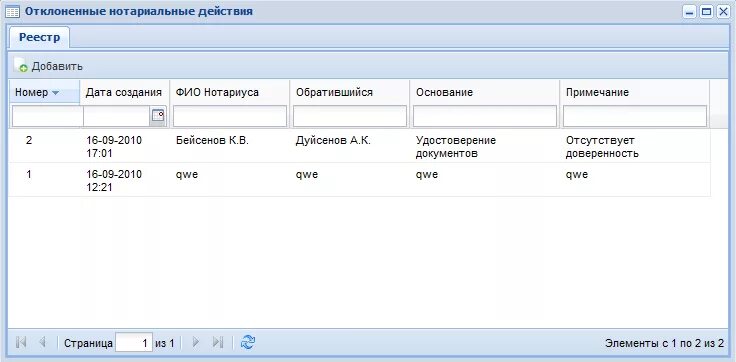Click the refresh icon in the paging bar
The width and height of the screenshot is (736, 362).
[247, 342]
